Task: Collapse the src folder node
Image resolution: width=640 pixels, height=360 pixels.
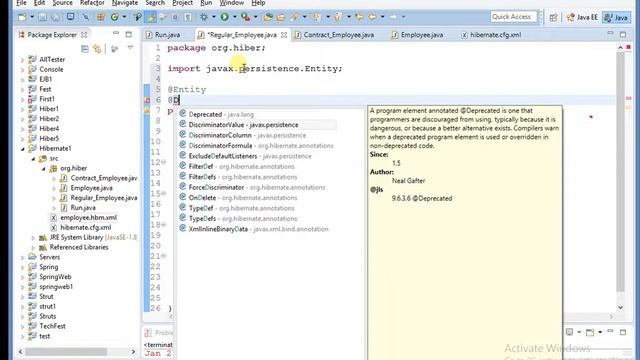Action: (33, 158)
